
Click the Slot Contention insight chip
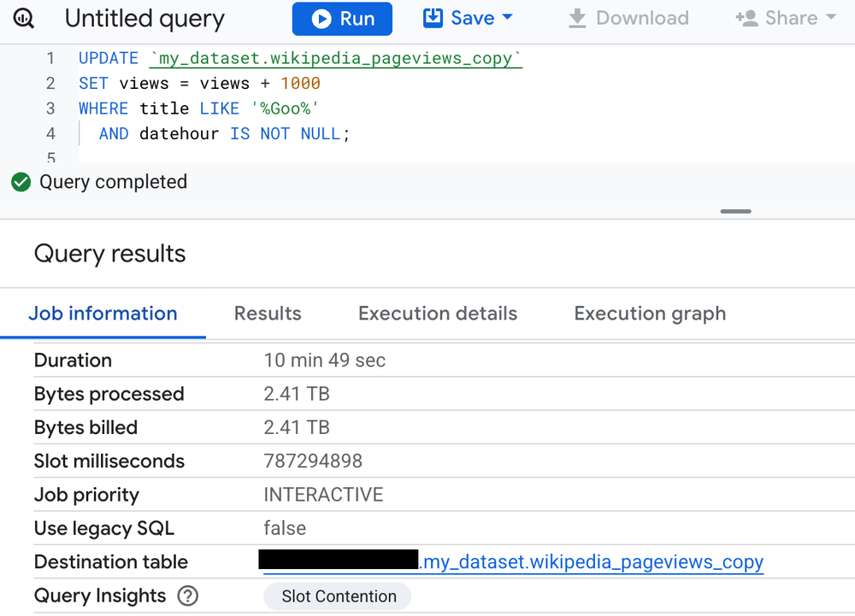click(x=339, y=596)
